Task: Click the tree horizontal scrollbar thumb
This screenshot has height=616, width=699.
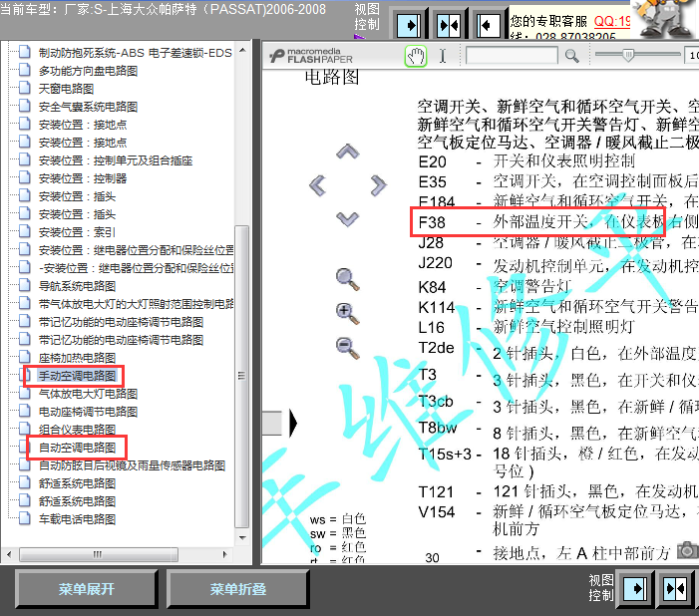Action: tap(99, 554)
